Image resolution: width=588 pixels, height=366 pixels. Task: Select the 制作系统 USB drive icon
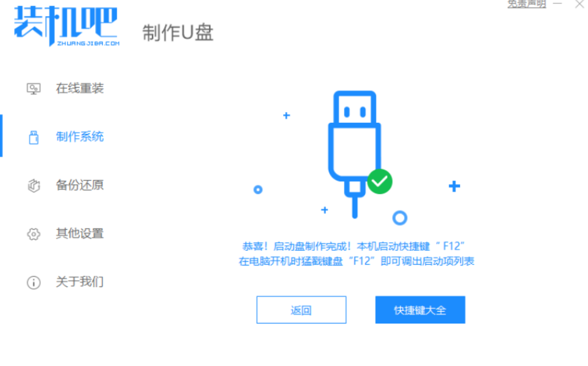coord(33,137)
